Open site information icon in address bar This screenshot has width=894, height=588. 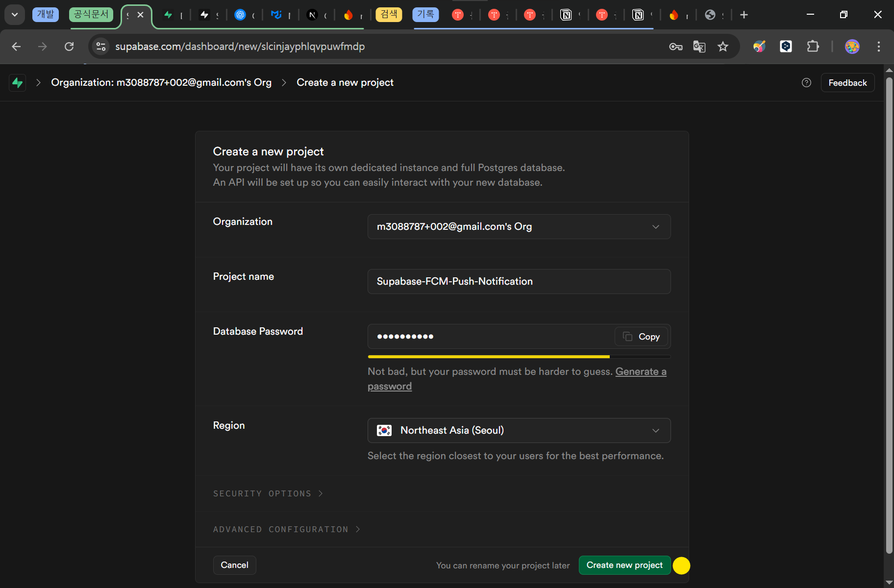[101, 47]
